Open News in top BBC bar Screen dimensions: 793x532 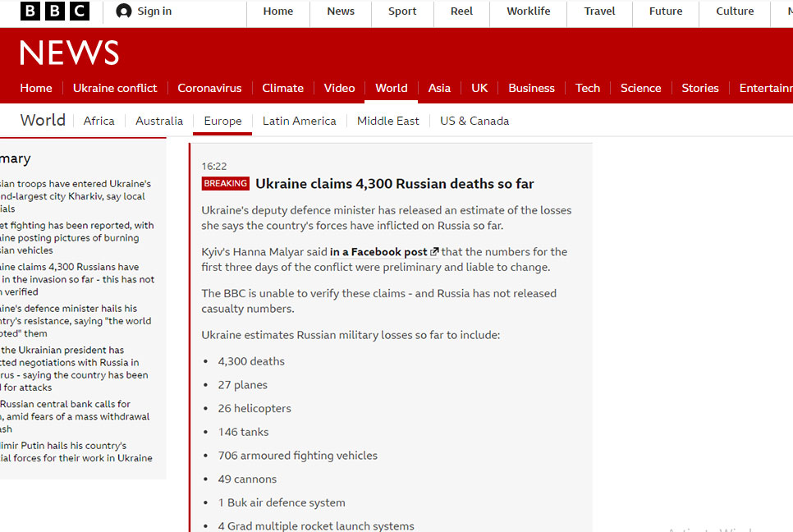point(341,11)
